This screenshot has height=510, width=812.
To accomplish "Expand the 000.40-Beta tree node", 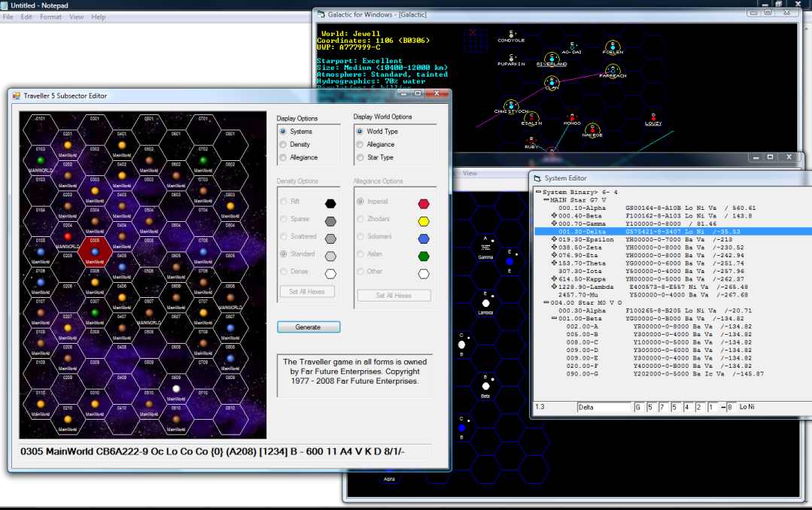I will (x=554, y=216).
